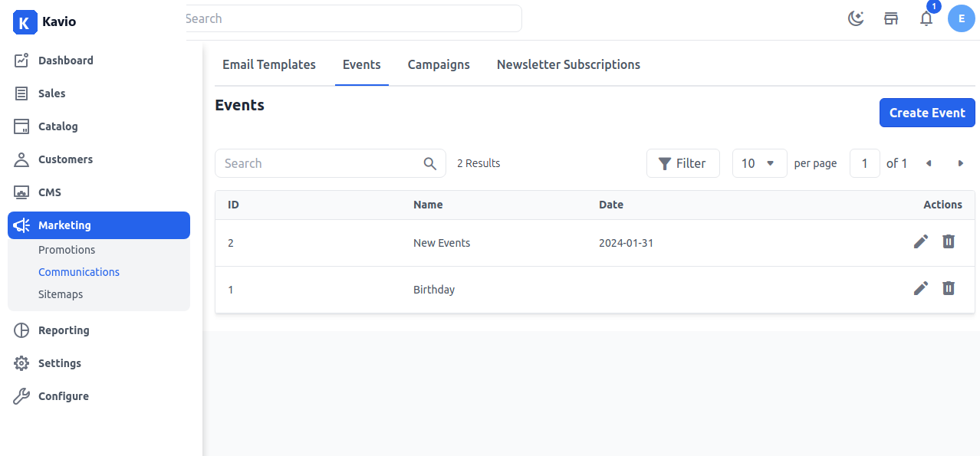Viewport: 980px width, 456px height.
Task: Open Sitemaps submenu item
Action: [x=61, y=294]
